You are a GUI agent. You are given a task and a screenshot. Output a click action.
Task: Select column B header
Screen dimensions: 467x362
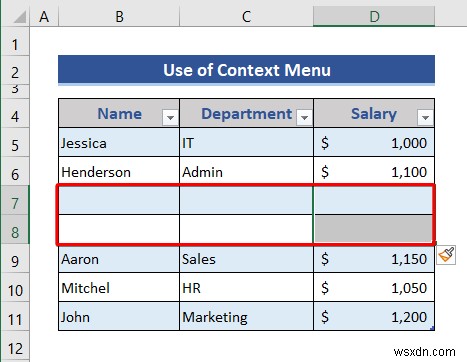point(119,16)
